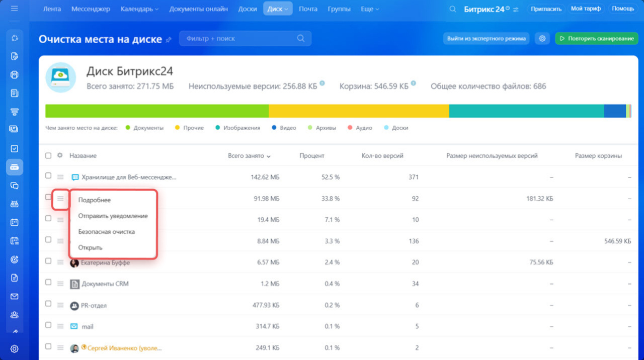Open the chat bubbles icon in the sidebar

tap(15, 186)
